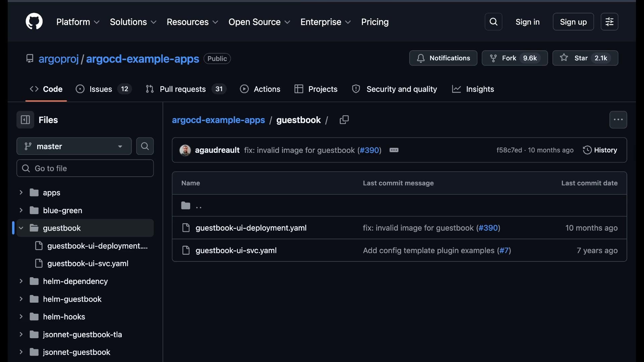Click agaudreault's avatar image

185,150
